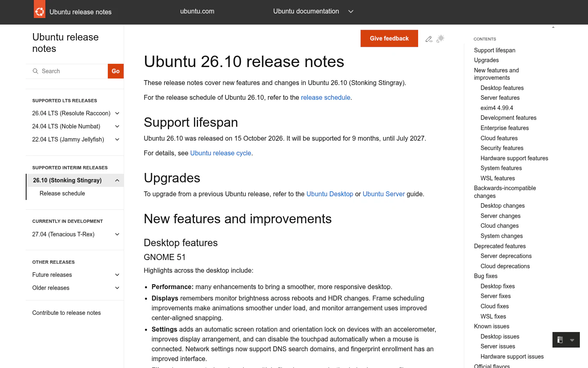Jump to WSL features in contents
The height and width of the screenshot is (368, 588).
pyautogui.click(x=498, y=178)
